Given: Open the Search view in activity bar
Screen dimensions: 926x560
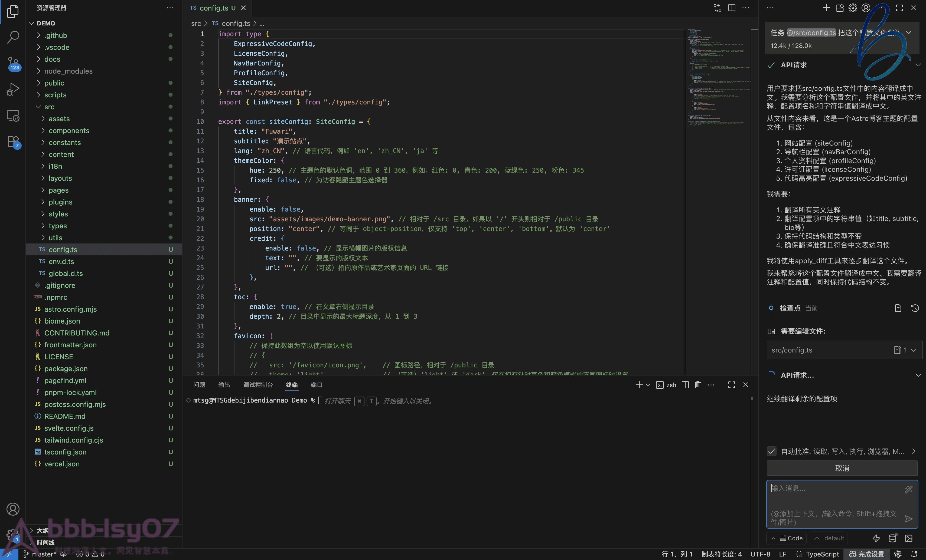Looking at the screenshot, I should pyautogui.click(x=13, y=37).
